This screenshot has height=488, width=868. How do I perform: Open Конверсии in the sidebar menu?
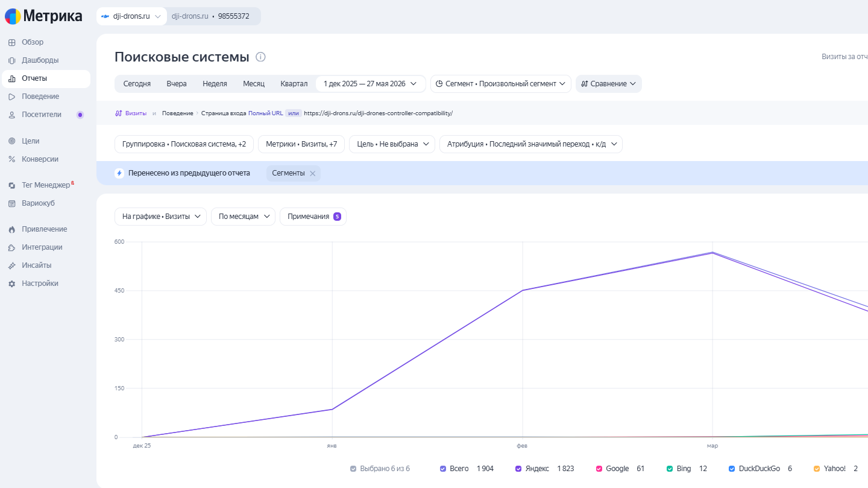(x=46, y=159)
